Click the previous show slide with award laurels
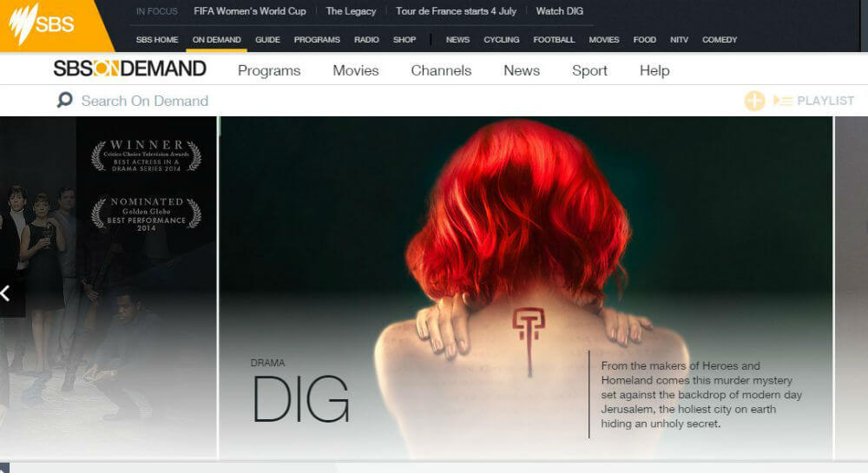The image size is (868, 473). click(x=108, y=287)
